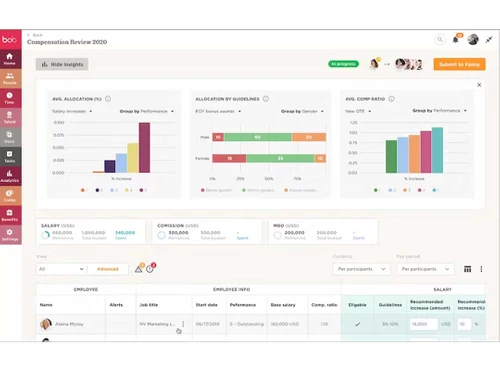Edit recommended increase percent for Alaina Mcoy

(464, 324)
